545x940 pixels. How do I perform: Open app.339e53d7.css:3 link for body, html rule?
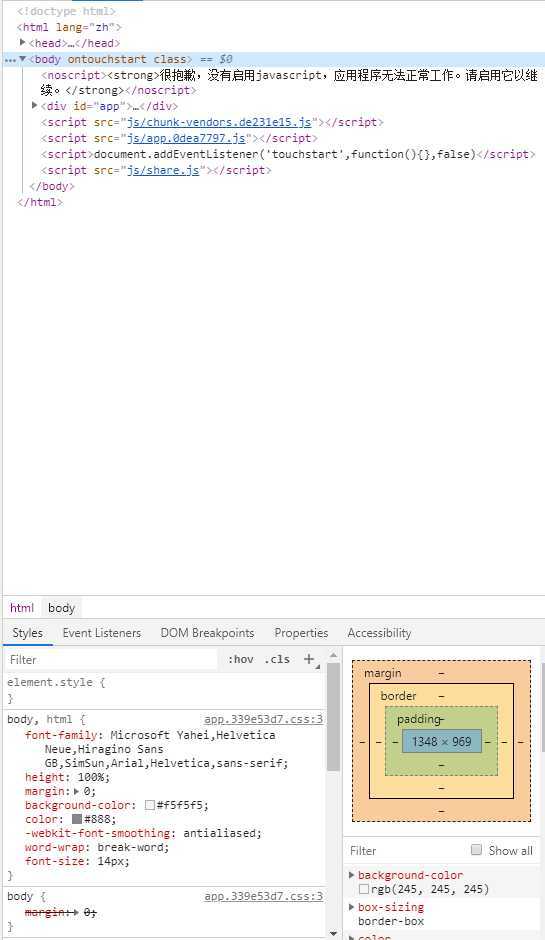[263, 719]
